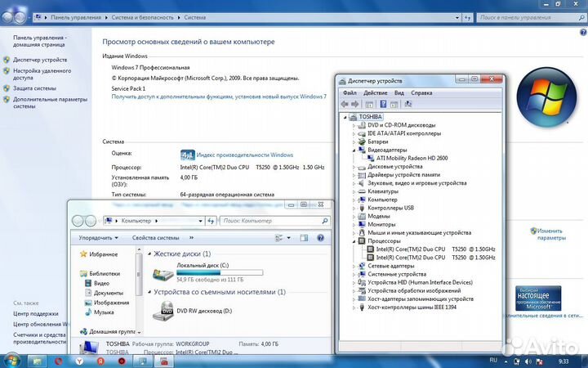Expand the Модемы node
The image size is (588, 368).
[354, 216]
